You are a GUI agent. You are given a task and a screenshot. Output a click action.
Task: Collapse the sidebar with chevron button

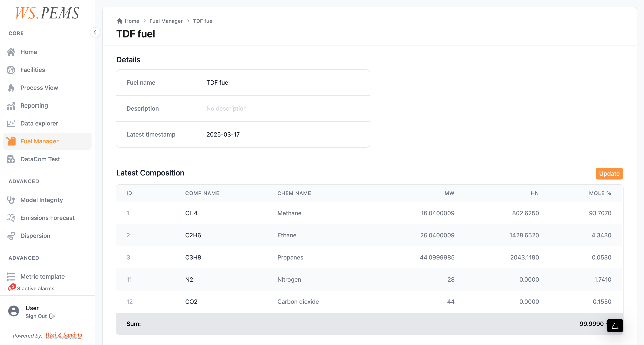95,32
